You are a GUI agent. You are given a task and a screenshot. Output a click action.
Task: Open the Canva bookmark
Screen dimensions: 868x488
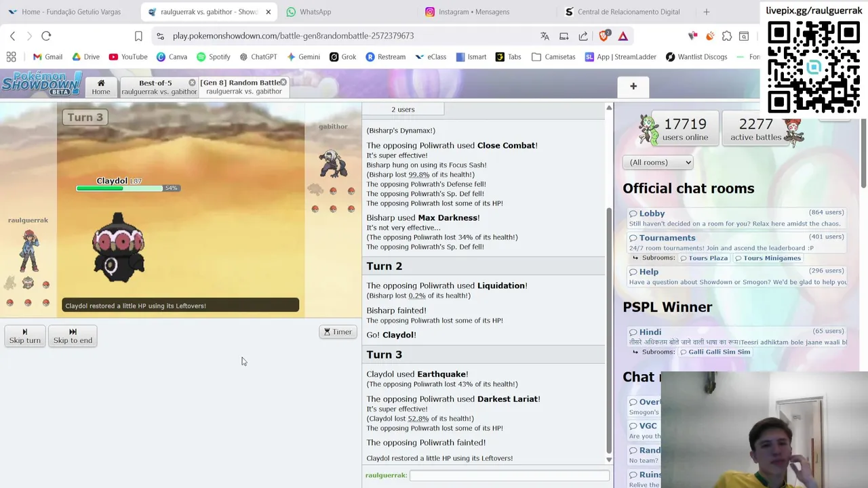(172, 57)
